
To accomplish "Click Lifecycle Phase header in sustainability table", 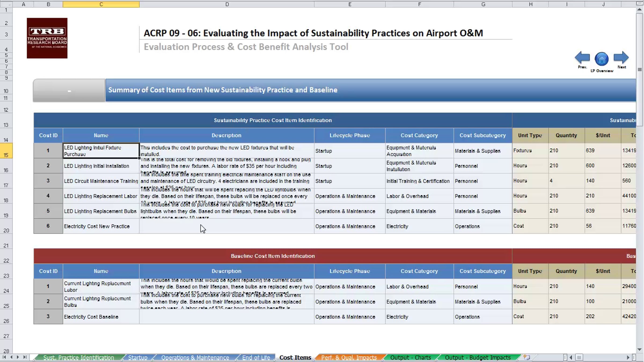I will [350, 136].
